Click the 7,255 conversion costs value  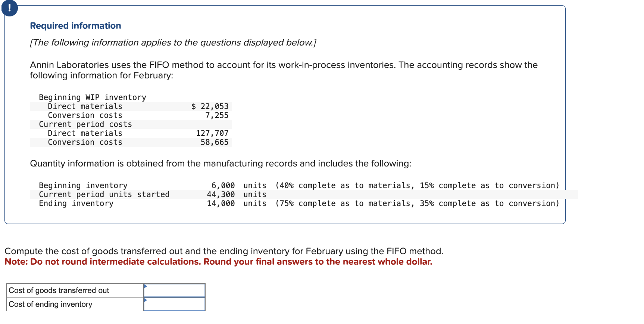point(217,115)
